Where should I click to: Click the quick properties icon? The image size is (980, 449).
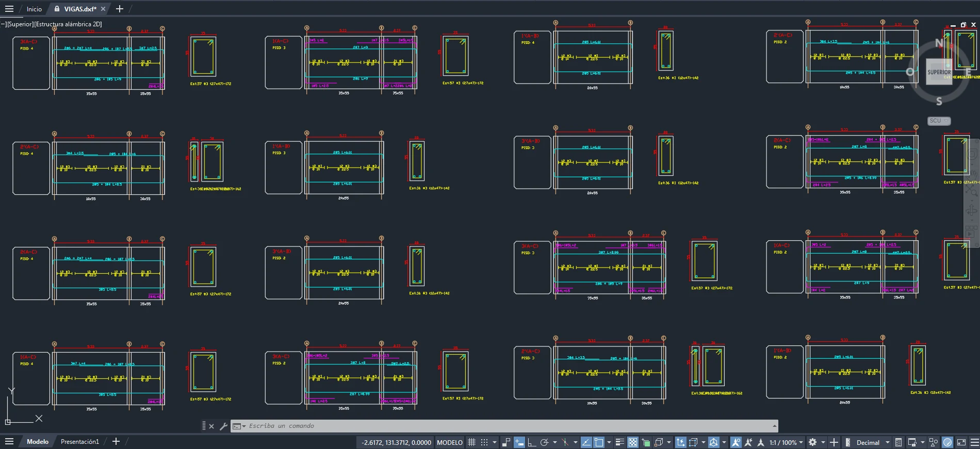(x=899, y=442)
